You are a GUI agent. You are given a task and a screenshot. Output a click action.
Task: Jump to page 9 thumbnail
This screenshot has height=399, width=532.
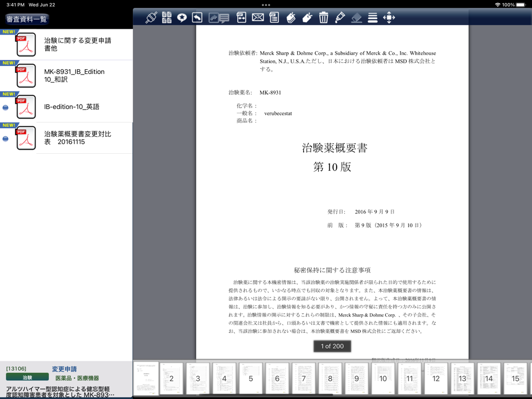356,378
